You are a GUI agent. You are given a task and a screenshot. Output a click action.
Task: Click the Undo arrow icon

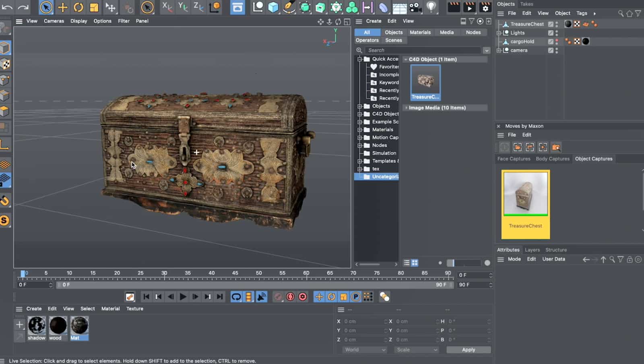tap(7, 7)
